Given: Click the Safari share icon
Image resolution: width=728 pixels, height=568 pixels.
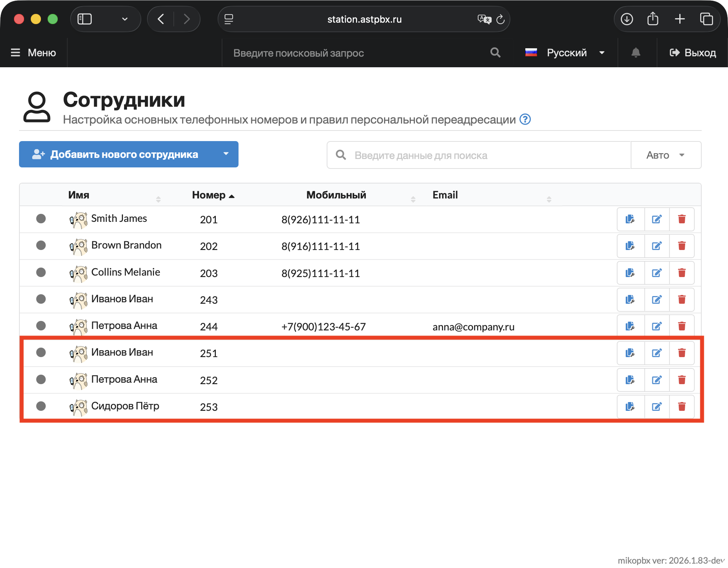Looking at the screenshot, I should pyautogui.click(x=653, y=19).
